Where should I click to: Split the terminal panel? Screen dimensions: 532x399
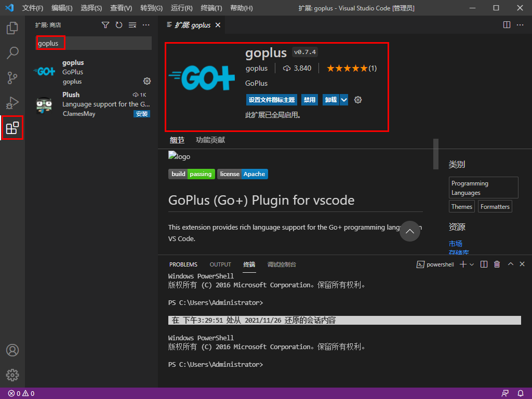coord(484,264)
